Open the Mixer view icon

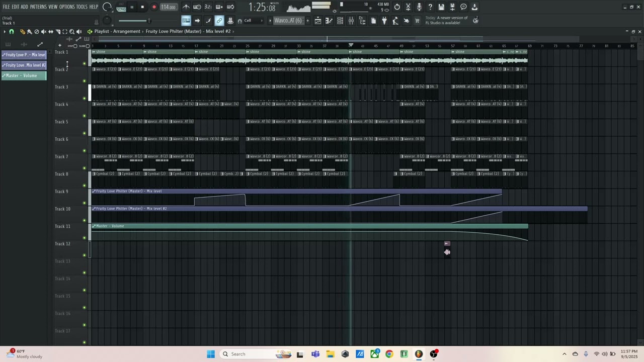(x=351, y=21)
